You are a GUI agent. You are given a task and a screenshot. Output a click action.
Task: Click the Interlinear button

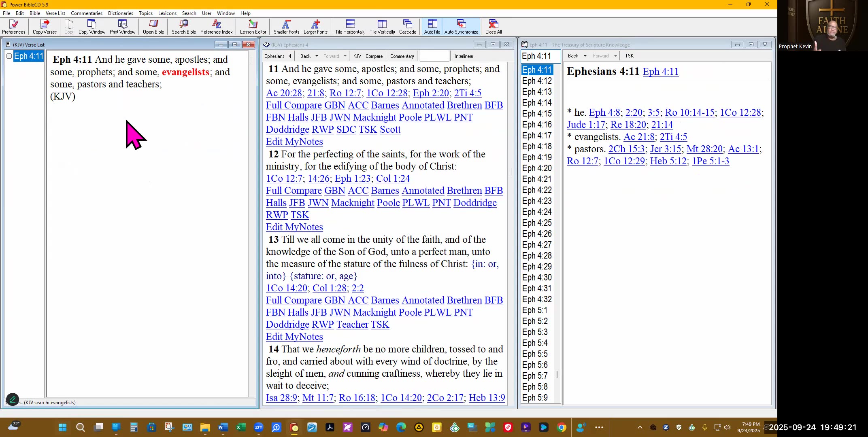tap(464, 56)
